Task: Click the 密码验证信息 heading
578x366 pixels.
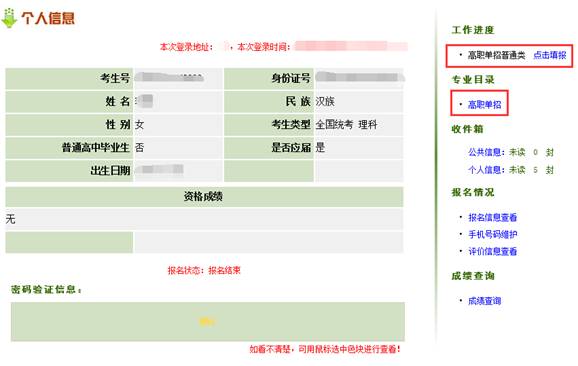Action: click(x=46, y=290)
